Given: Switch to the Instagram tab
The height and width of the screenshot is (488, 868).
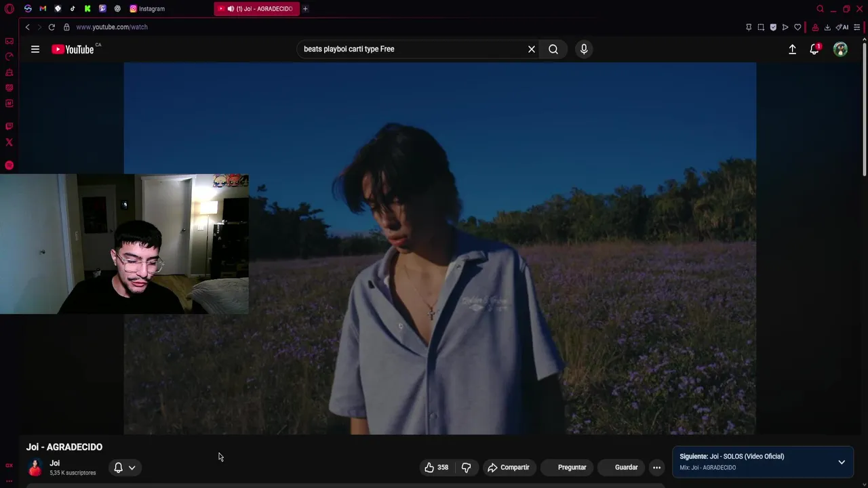Looking at the screenshot, I should (148, 9).
